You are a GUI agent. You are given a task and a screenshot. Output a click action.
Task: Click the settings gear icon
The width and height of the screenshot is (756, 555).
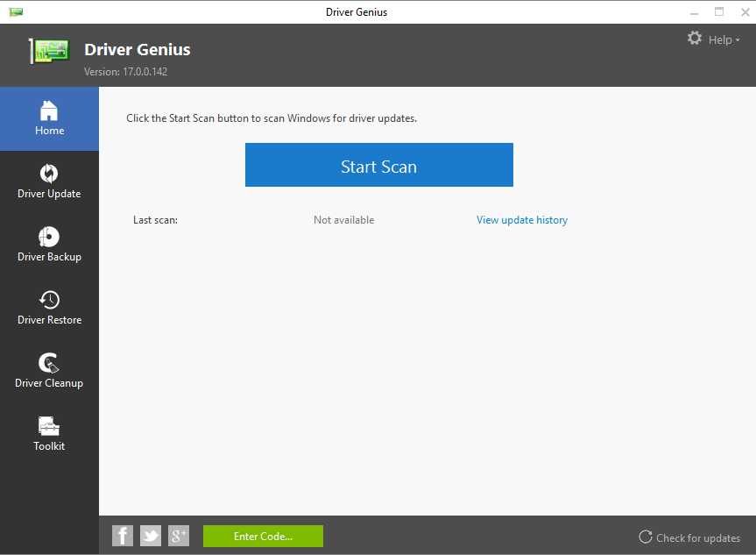click(695, 39)
